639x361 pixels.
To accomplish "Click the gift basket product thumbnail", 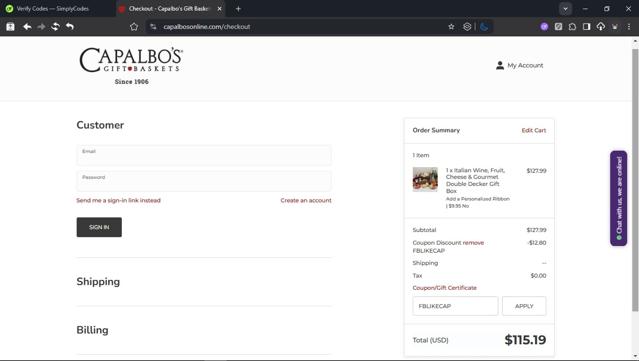I will coord(425,179).
